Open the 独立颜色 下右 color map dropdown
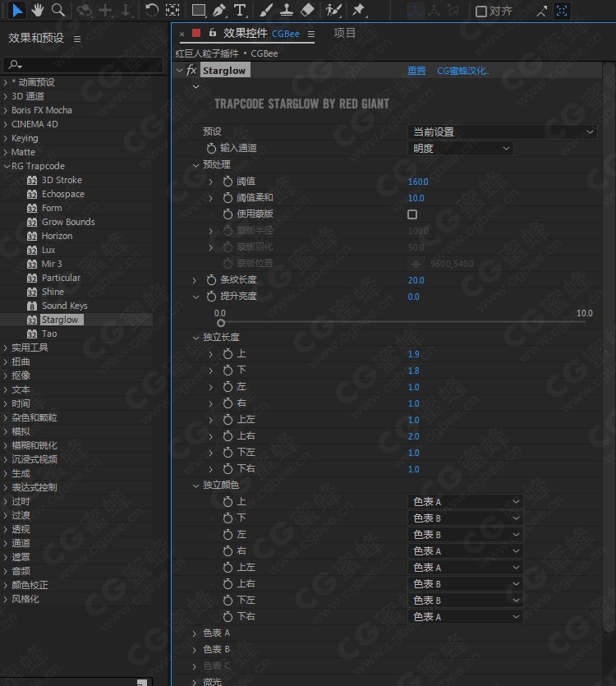Image resolution: width=616 pixels, height=686 pixels. (466, 617)
